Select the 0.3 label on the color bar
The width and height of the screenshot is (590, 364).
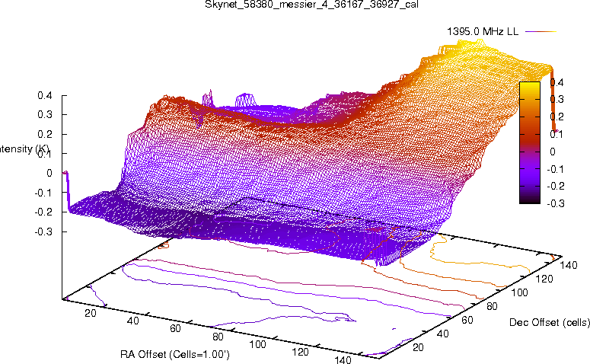click(557, 99)
